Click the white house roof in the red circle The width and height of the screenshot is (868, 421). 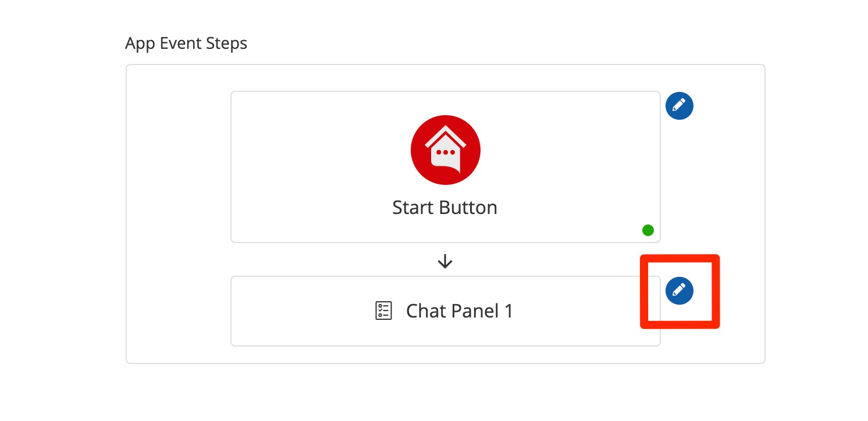(x=445, y=134)
